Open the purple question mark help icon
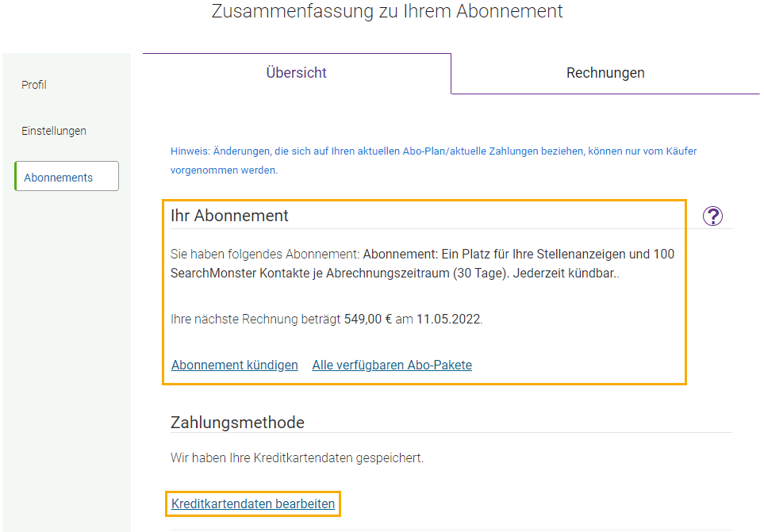 tap(712, 216)
